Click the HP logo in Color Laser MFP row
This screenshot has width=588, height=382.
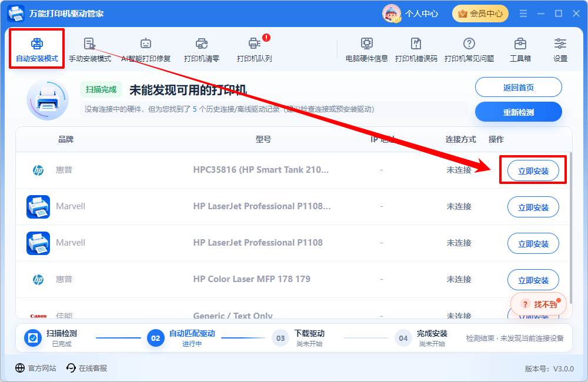tap(38, 280)
